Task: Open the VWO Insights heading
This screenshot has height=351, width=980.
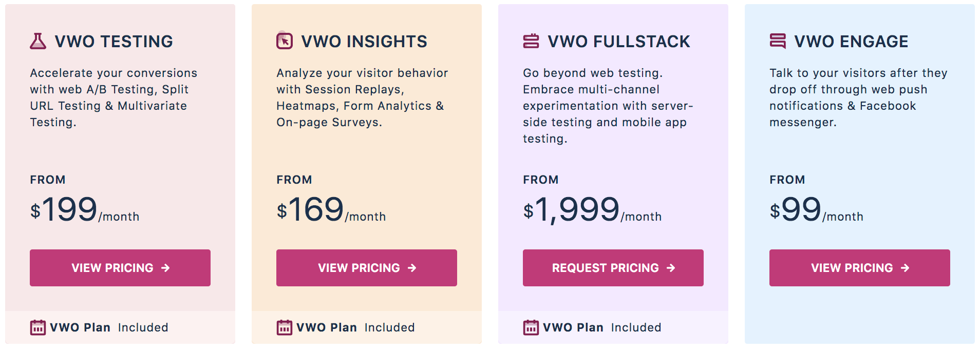Action: point(364,42)
